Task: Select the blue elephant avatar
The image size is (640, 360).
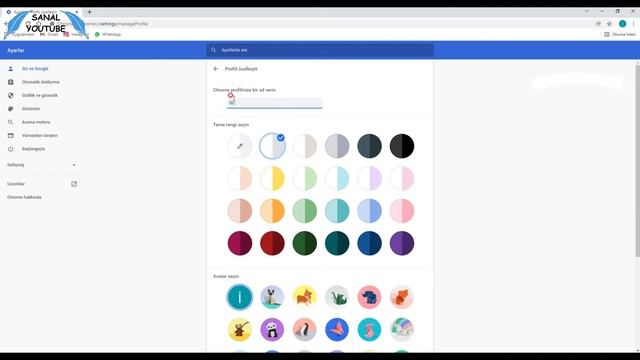Action: (x=369, y=297)
